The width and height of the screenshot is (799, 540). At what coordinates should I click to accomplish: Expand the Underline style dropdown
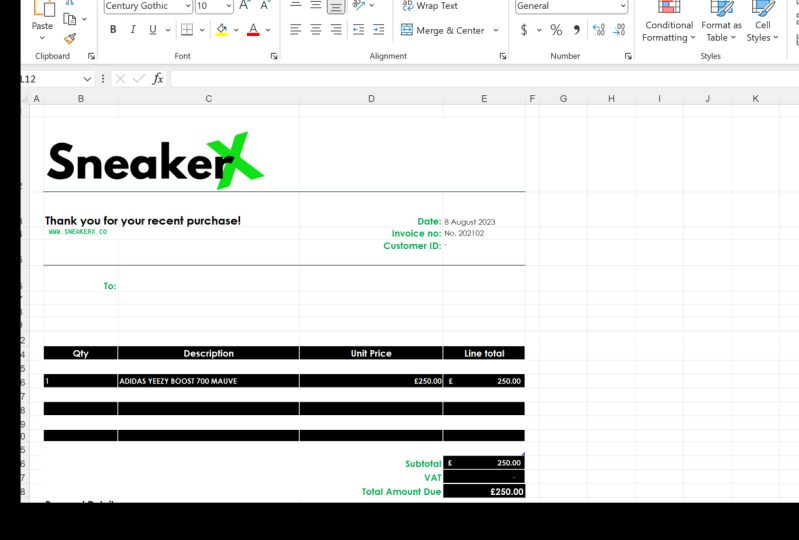click(x=168, y=30)
